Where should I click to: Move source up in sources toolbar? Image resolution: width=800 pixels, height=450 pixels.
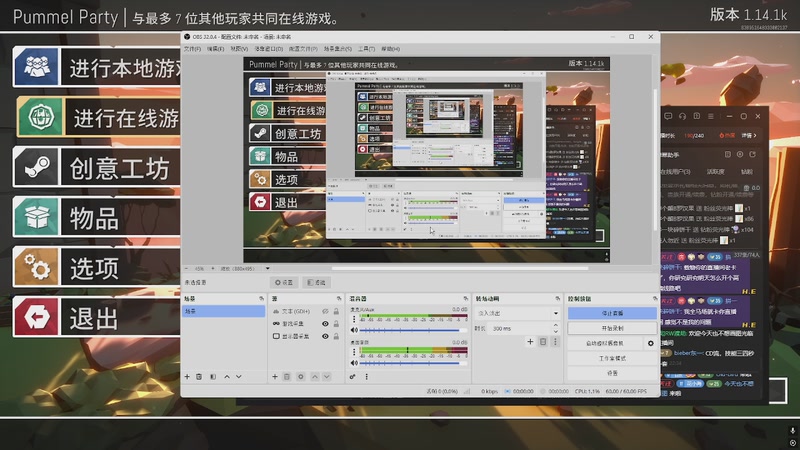314,377
